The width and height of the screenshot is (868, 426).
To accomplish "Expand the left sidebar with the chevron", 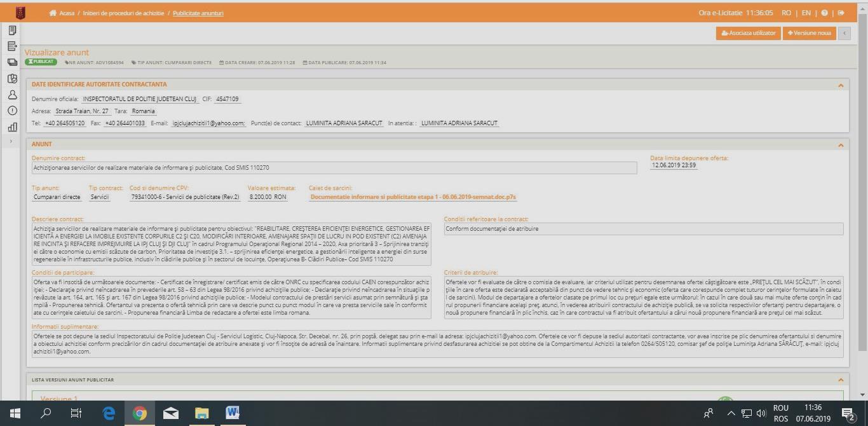I will tap(11, 141).
